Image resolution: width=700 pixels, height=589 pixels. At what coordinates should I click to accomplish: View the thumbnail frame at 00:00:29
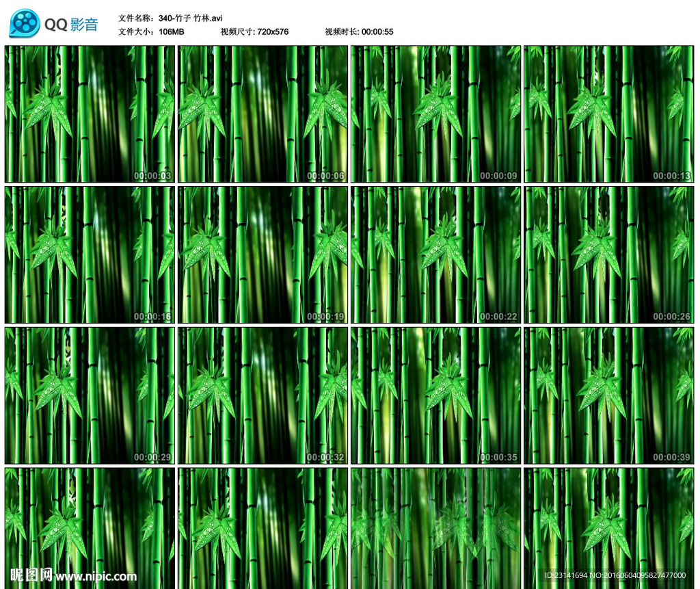(90, 395)
